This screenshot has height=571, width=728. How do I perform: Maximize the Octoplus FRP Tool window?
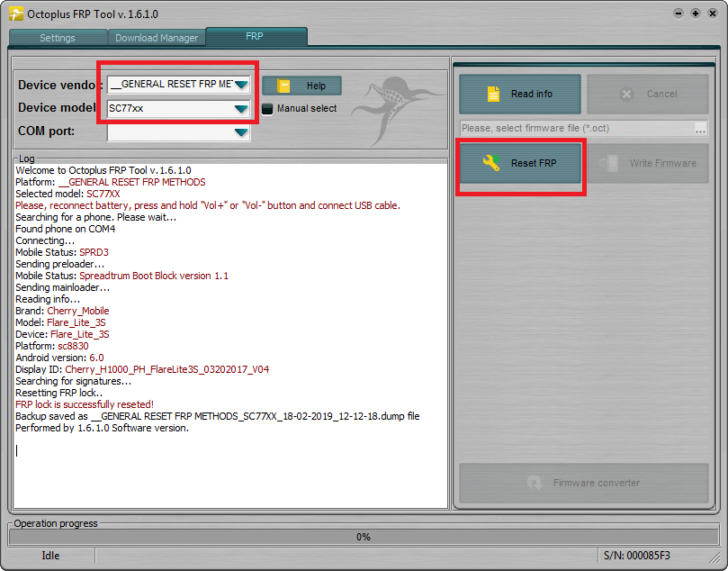tap(695, 14)
